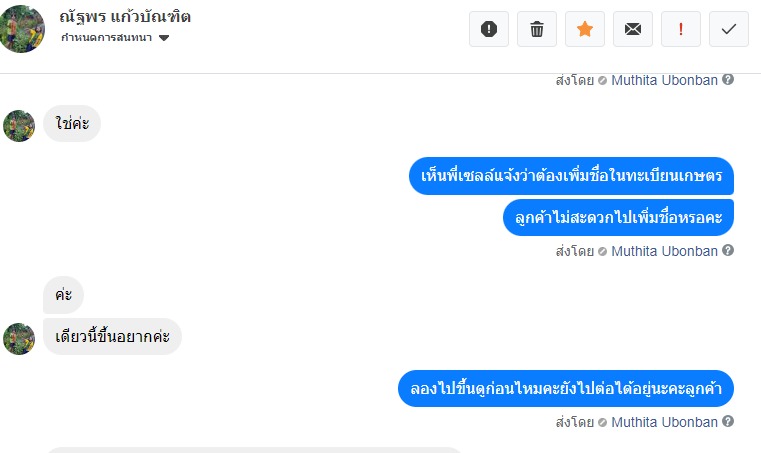
Task: Click sender avatar beside 'ใช่ค่ะ' message
Action: (x=19, y=125)
